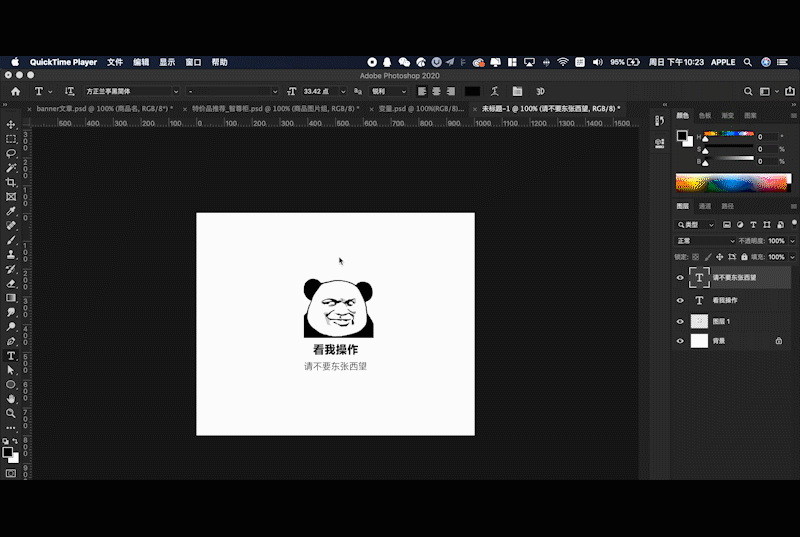800x537 pixels.
Task: Switch to the banner文章.psd document tab
Action: (x=105, y=109)
